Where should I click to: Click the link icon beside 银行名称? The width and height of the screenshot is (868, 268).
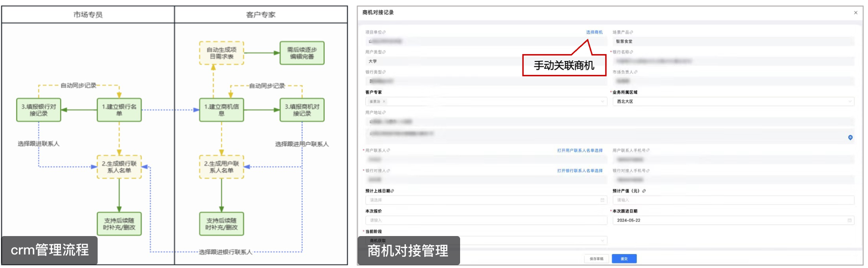pos(631,52)
